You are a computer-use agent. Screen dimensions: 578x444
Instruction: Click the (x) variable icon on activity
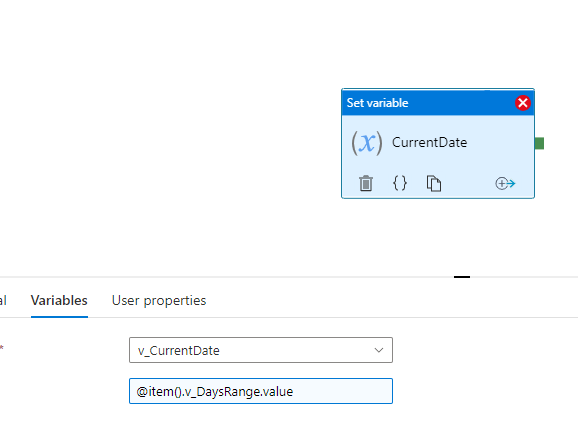[x=367, y=143]
